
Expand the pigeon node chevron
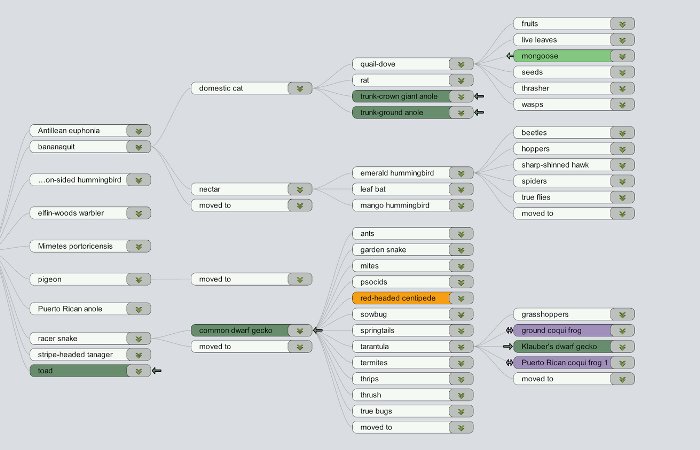139,279
